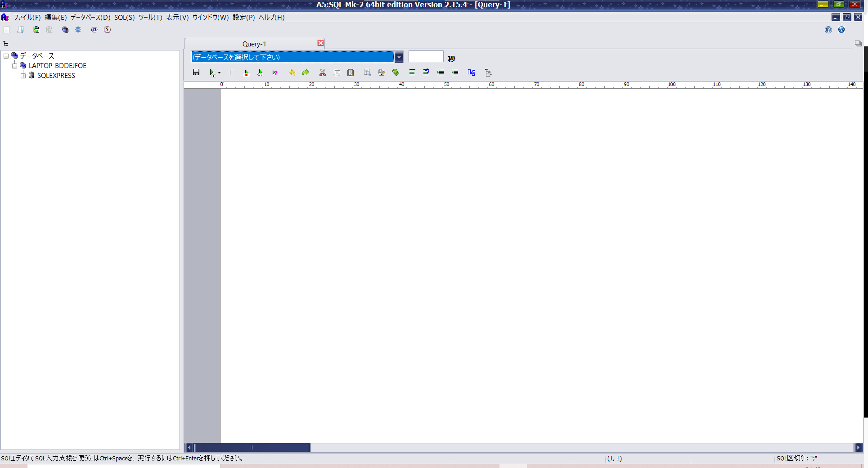Viewport: 868px width, 468px height.
Task: Open the データベース(D) menu
Action: pos(90,18)
